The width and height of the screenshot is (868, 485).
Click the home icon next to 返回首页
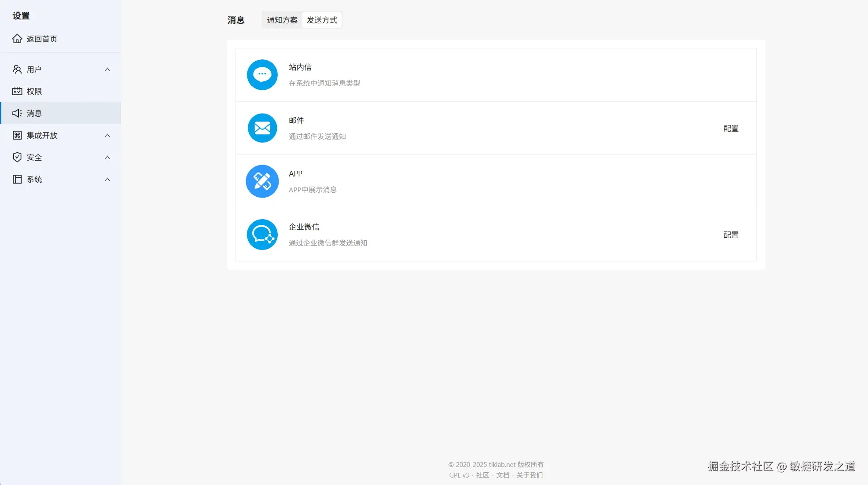(17, 39)
